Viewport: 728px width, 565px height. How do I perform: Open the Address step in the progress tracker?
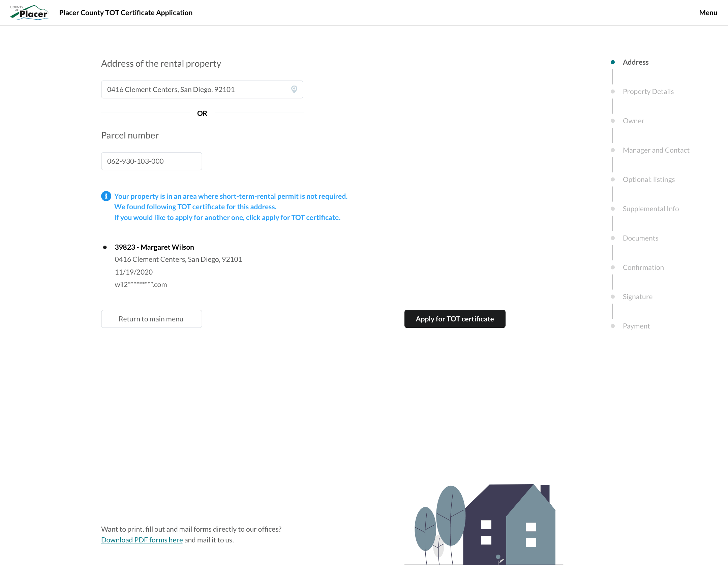click(x=635, y=62)
